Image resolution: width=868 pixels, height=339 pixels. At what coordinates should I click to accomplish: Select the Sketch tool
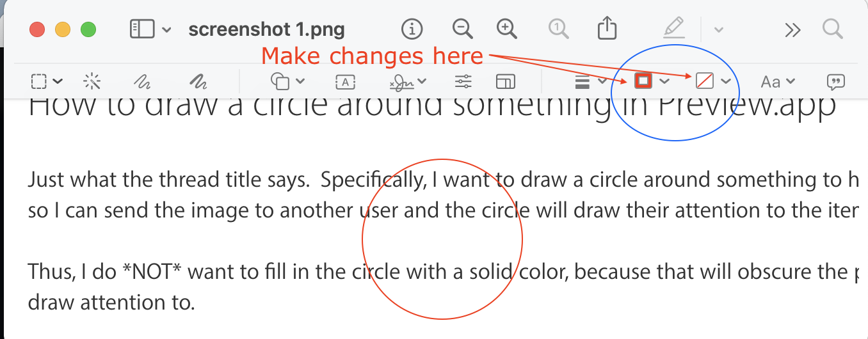[x=142, y=81]
